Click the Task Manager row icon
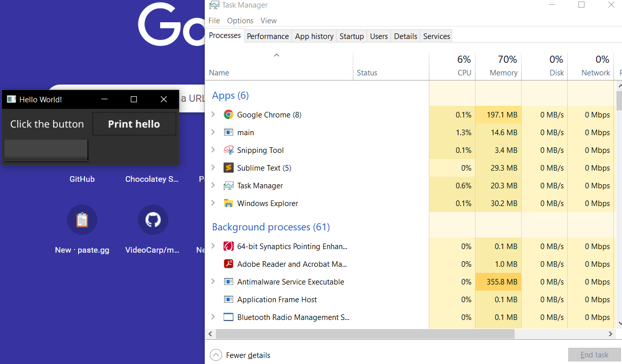 click(x=229, y=185)
